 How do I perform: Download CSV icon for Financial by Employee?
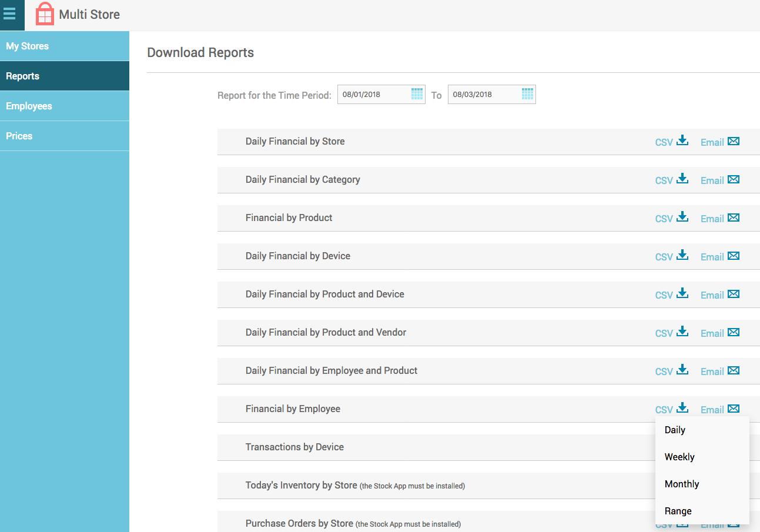(x=682, y=408)
